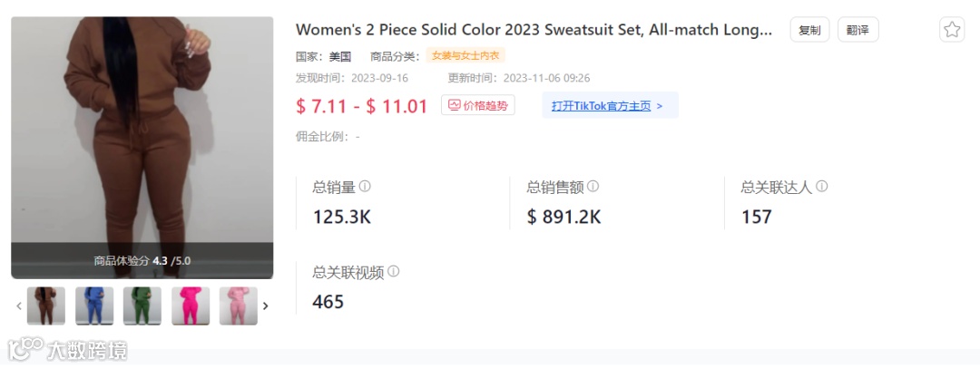Screen dimensions: 980x368
Task: Select the blue sweatsuit thumbnail
Action: point(94,306)
